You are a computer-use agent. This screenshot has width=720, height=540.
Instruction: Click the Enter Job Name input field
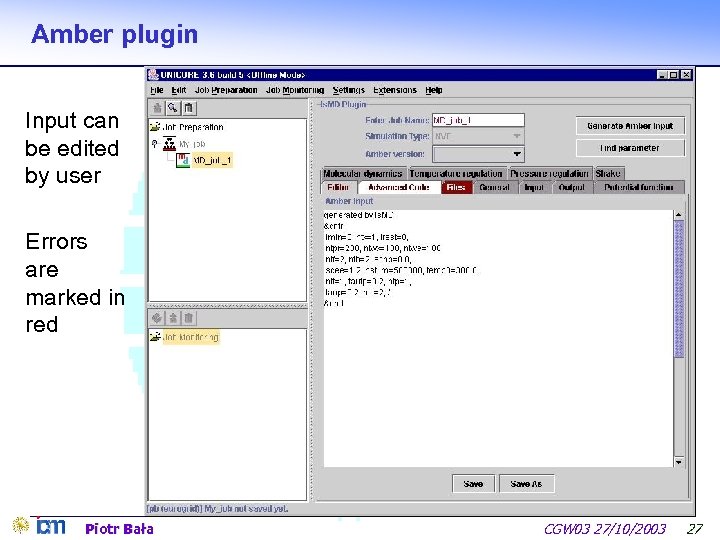478,120
